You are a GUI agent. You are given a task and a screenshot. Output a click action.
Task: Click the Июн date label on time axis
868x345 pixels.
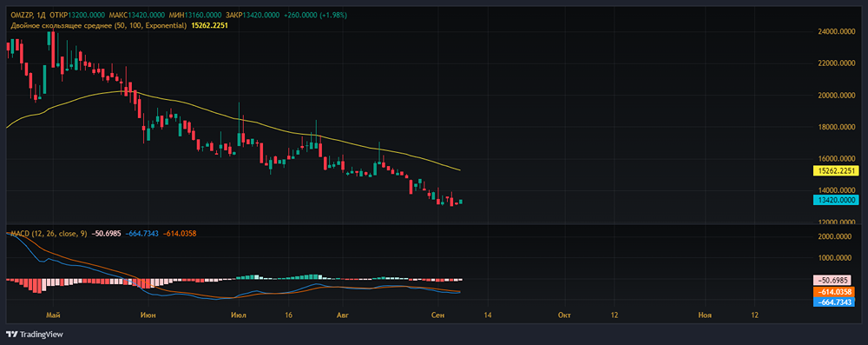click(148, 315)
